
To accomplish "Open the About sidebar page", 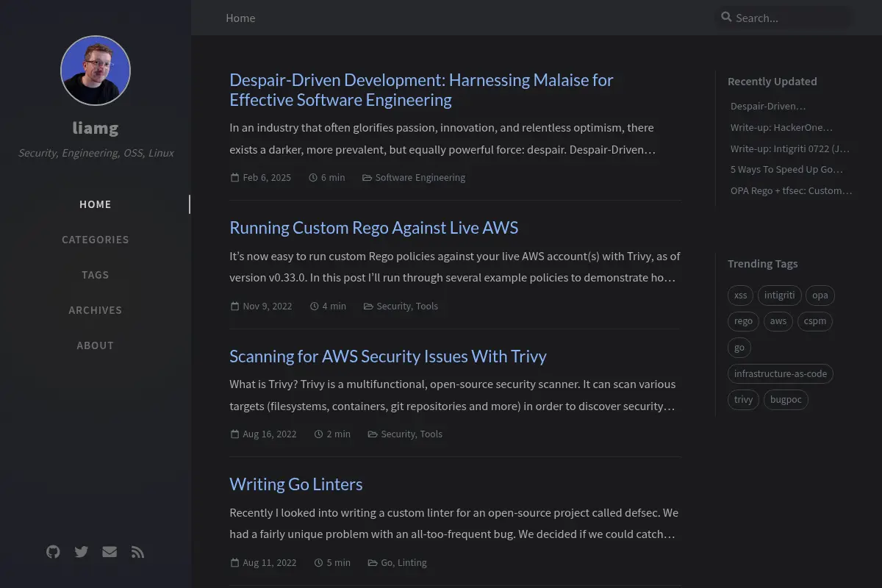I will click(96, 345).
